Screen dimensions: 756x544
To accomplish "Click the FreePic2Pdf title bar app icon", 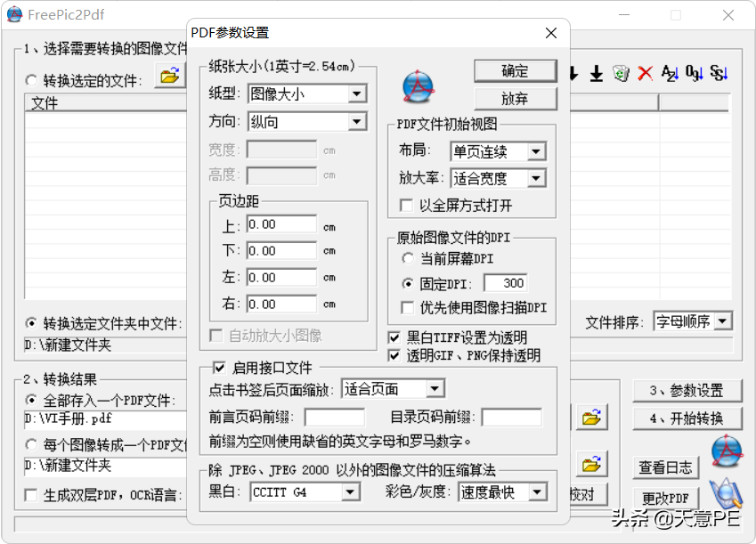I will (x=14, y=14).
